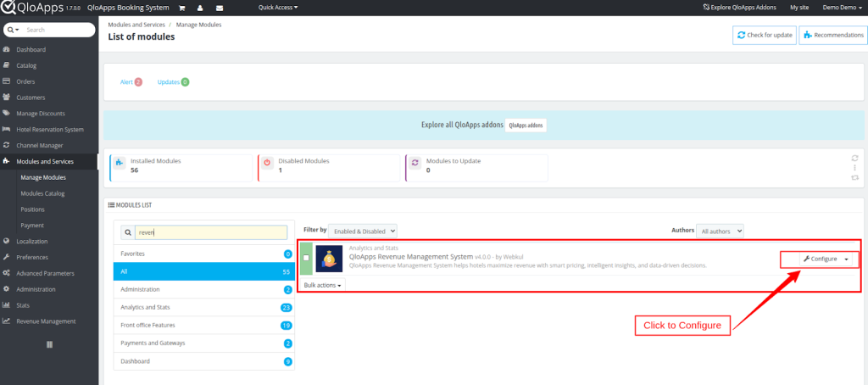
Task: Tick the Revenue Management System module checkbox
Action: pos(306,258)
